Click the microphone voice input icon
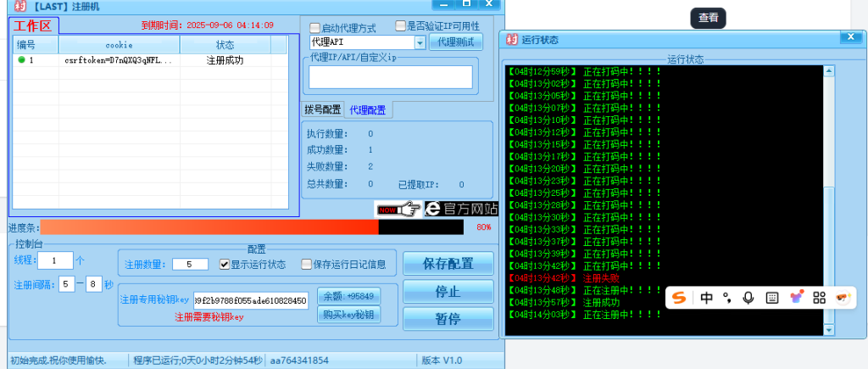Viewport: 868px width, 369px height. coord(748,298)
